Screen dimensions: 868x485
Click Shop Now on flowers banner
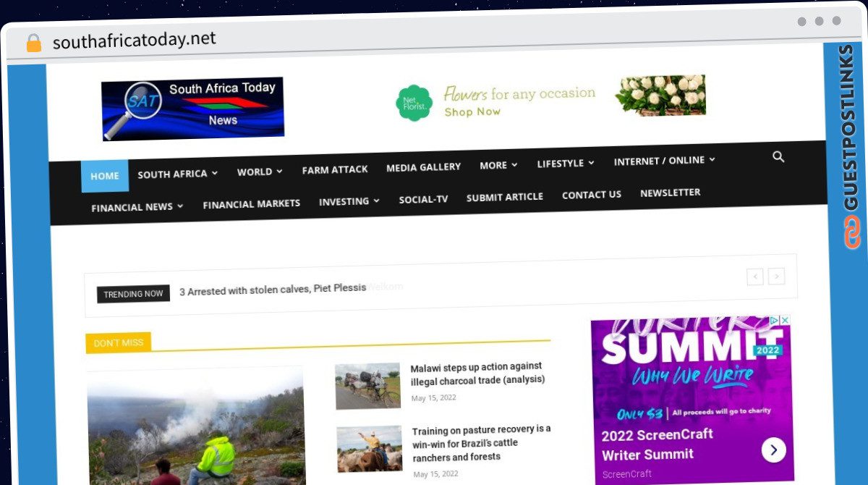click(x=472, y=111)
